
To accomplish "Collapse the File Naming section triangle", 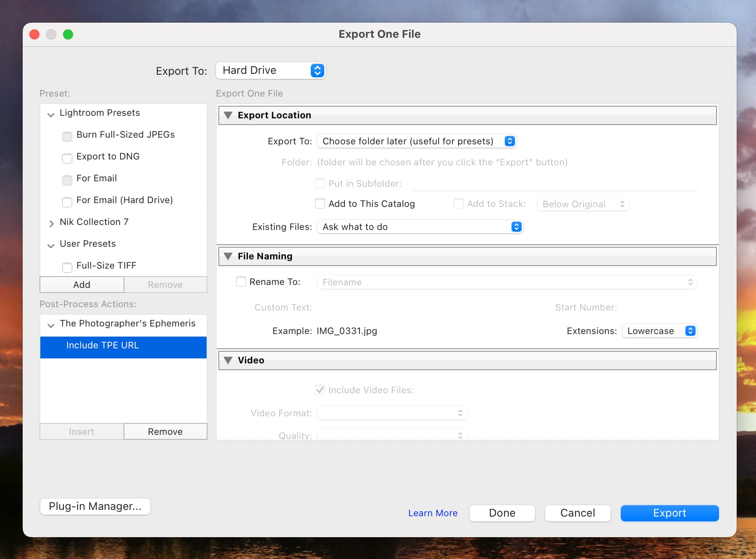I will click(x=228, y=256).
